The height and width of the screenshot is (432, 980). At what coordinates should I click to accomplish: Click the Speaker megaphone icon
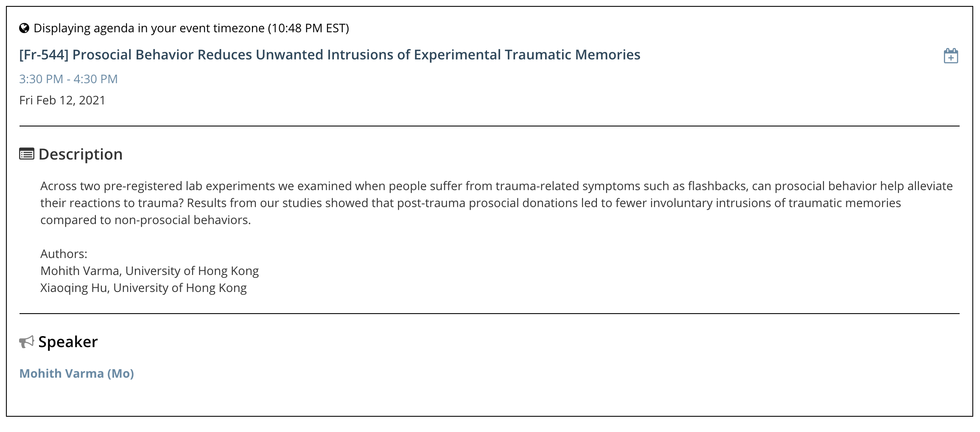point(27,342)
